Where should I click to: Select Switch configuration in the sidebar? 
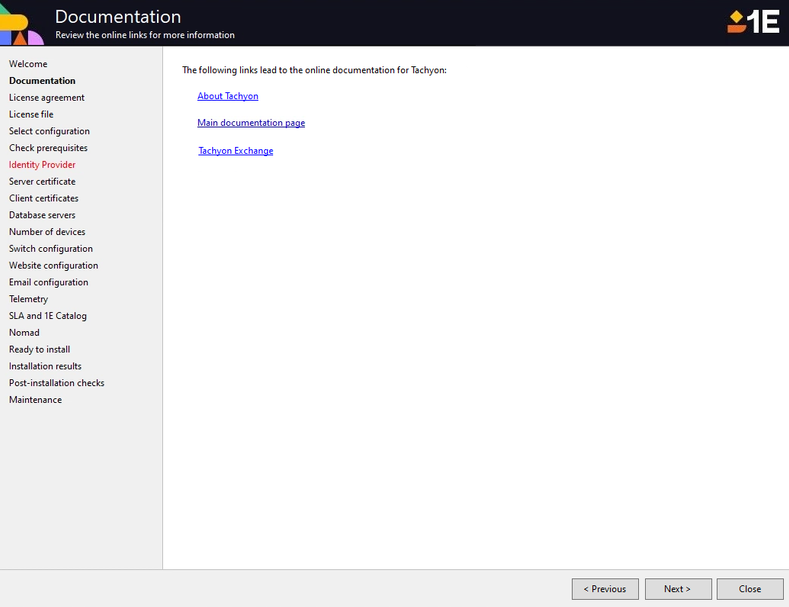(x=51, y=249)
